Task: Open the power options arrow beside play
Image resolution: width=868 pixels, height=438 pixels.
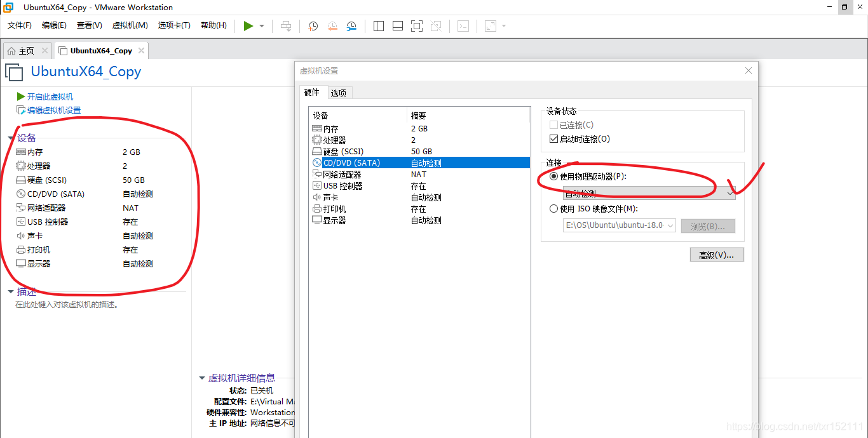Action: [x=262, y=26]
